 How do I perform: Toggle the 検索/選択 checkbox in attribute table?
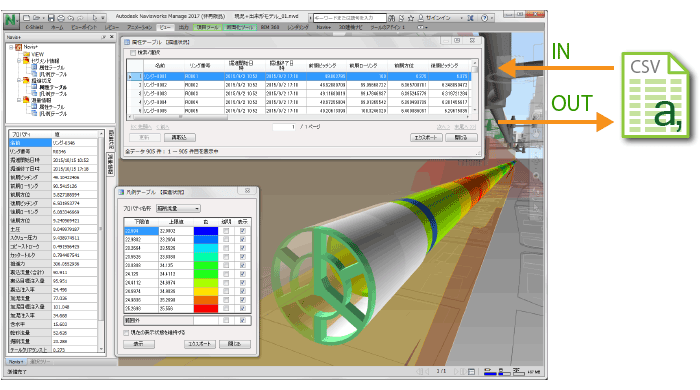[x=133, y=53]
